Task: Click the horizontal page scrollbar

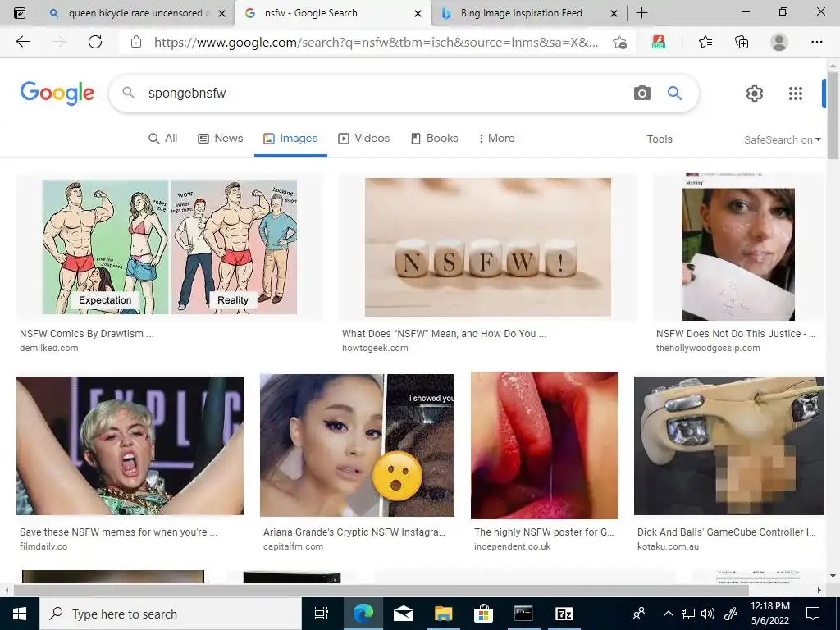Action: (x=381, y=591)
